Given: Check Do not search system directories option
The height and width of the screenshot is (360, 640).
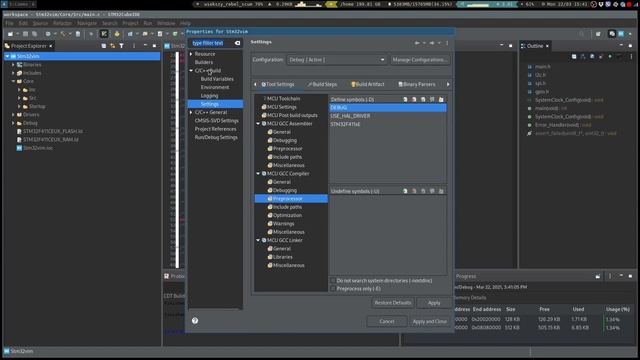Looking at the screenshot, I should tap(333, 280).
